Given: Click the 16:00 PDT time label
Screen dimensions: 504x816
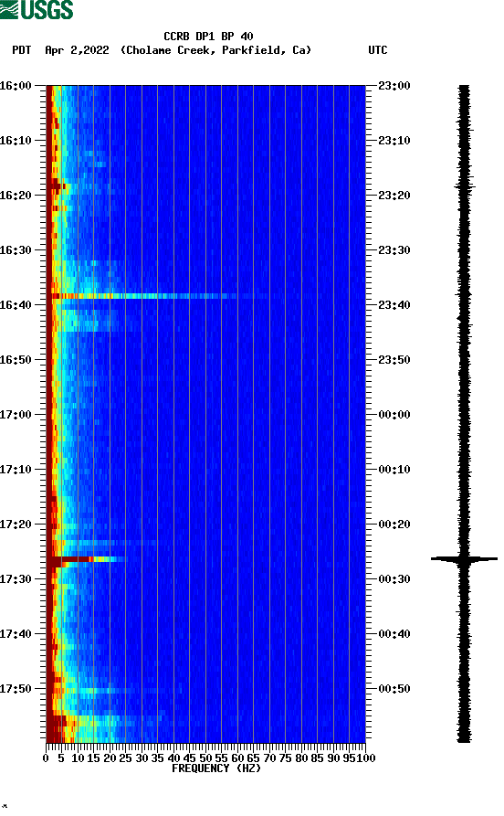Looking at the screenshot, I should [x=16, y=85].
